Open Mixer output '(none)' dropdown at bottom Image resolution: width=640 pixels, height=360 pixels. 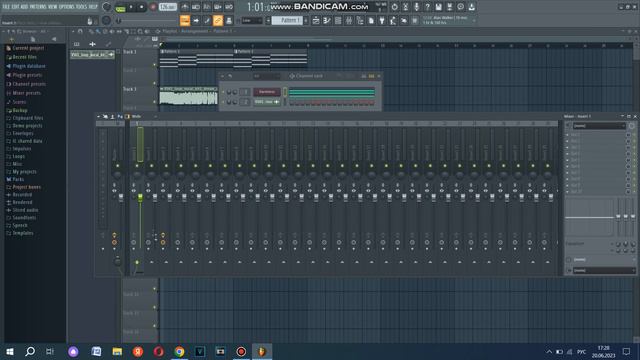click(604, 270)
